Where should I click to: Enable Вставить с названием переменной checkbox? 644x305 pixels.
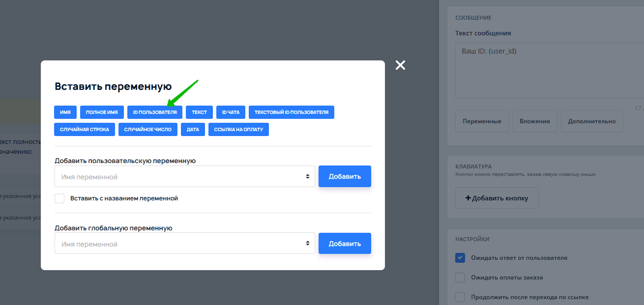(x=59, y=198)
